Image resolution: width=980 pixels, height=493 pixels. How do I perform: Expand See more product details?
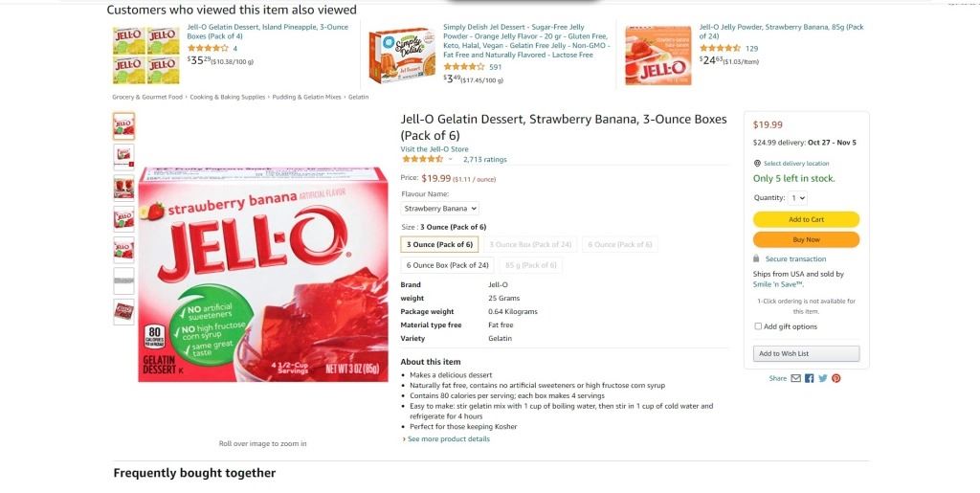448,439
